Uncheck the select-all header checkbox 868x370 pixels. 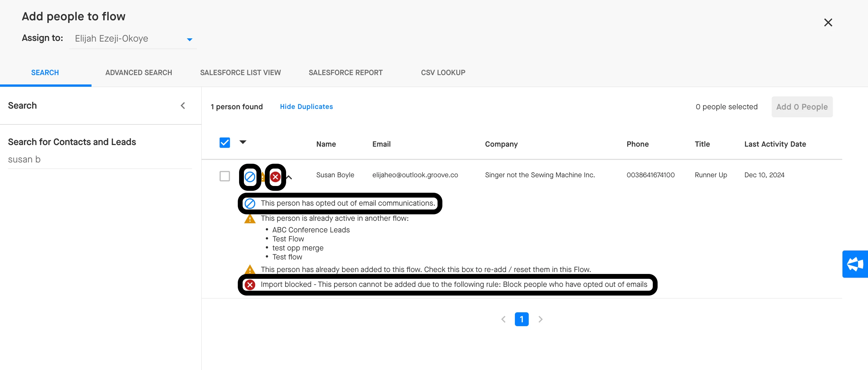225,143
